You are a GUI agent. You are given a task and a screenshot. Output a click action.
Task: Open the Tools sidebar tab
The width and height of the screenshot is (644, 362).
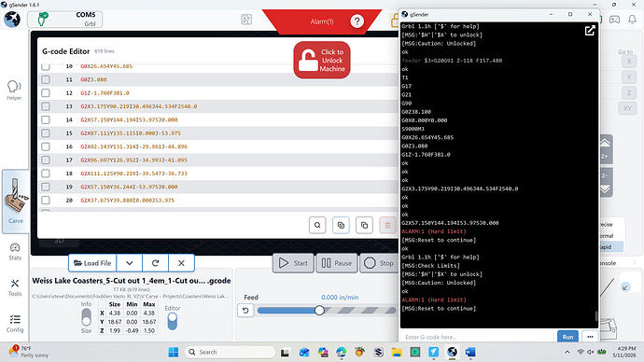click(15, 287)
